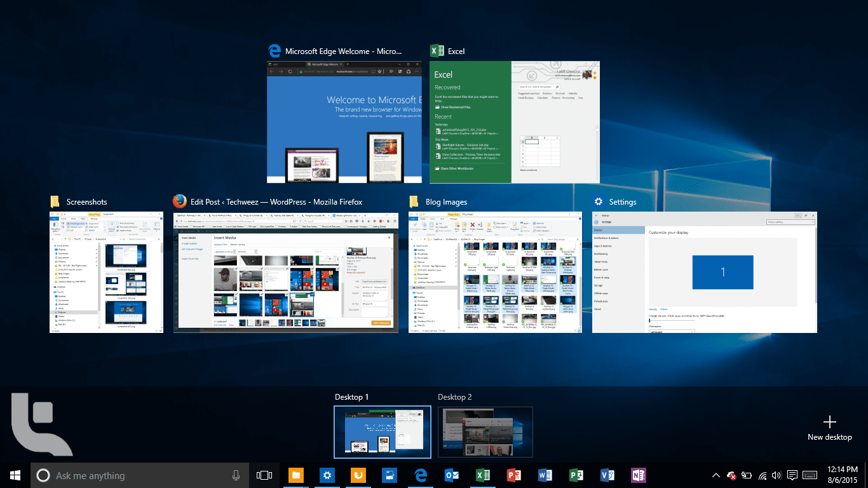This screenshot has height=488, width=868.
Task: Switch to Desktop 2
Action: point(485,431)
